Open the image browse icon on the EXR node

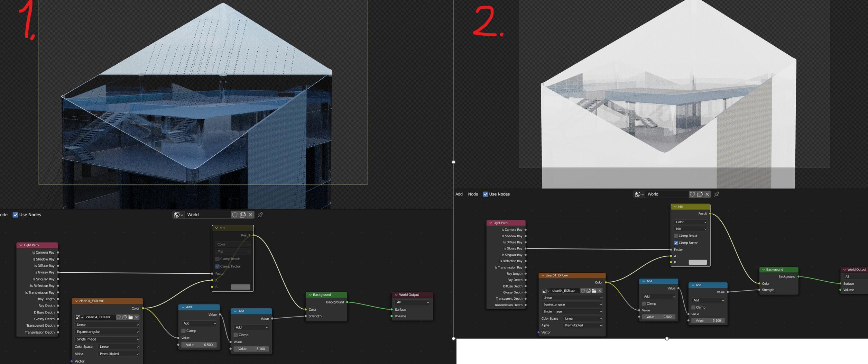coord(79,317)
